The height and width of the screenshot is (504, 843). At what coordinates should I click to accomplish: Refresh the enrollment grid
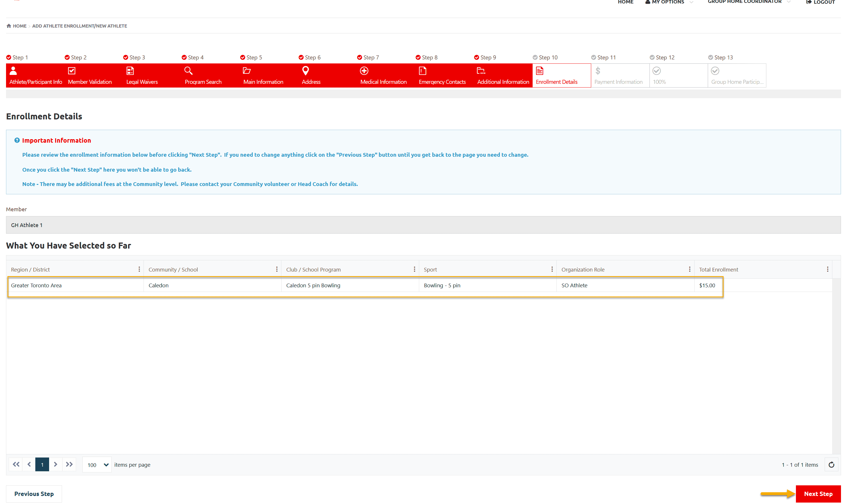(831, 464)
